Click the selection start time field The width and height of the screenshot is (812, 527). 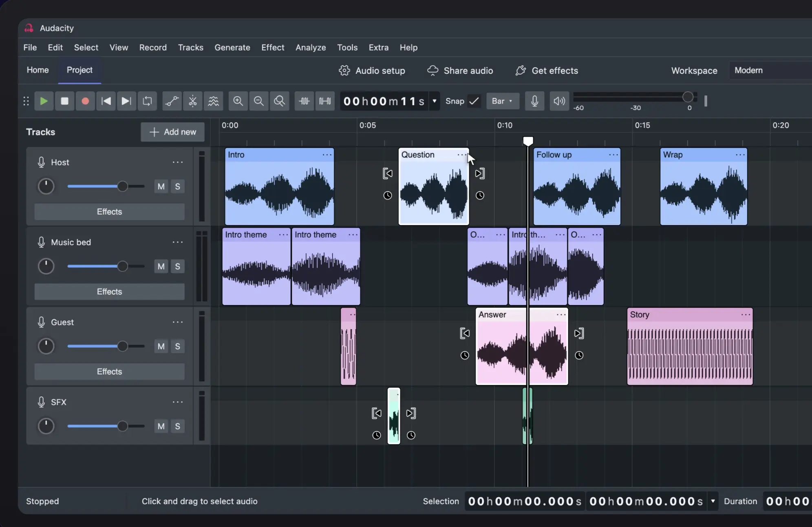(525, 501)
